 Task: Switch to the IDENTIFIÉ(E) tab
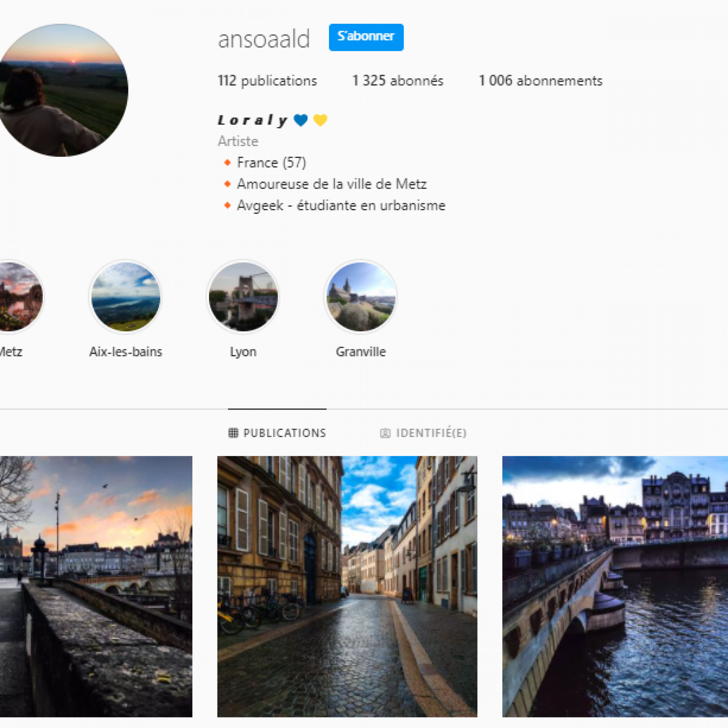point(423,433)
